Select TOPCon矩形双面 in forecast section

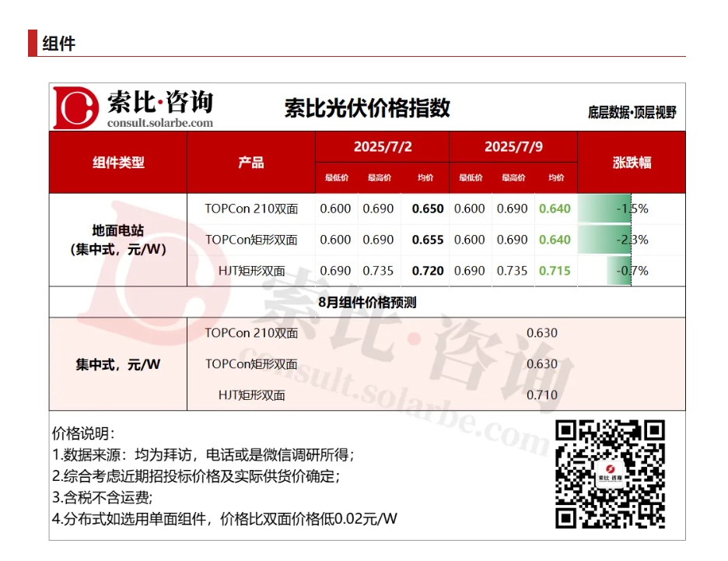[251, 364]
